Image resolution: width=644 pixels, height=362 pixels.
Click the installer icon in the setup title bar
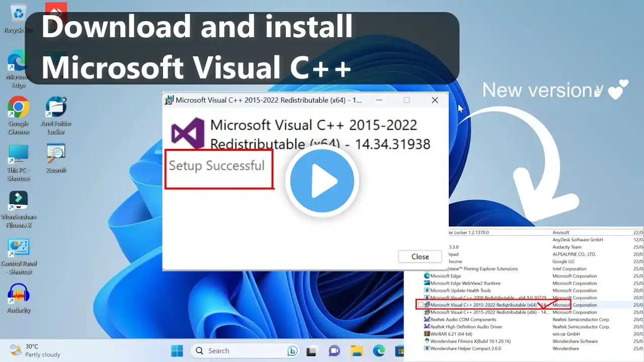coord(170,100)
